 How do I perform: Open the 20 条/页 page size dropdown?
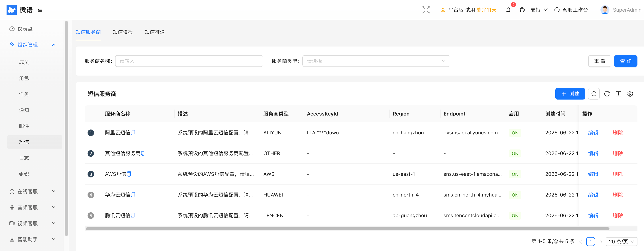click(x=621, y=242)
